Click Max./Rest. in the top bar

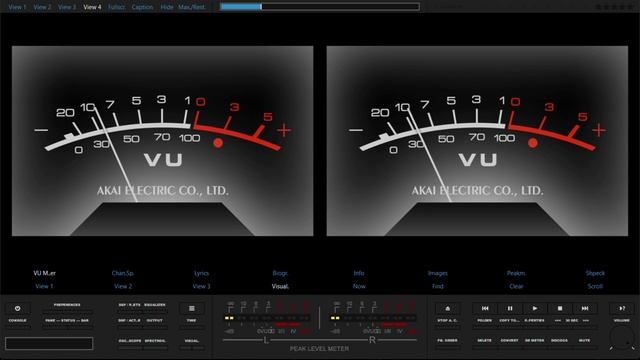(x=192, y=7)
